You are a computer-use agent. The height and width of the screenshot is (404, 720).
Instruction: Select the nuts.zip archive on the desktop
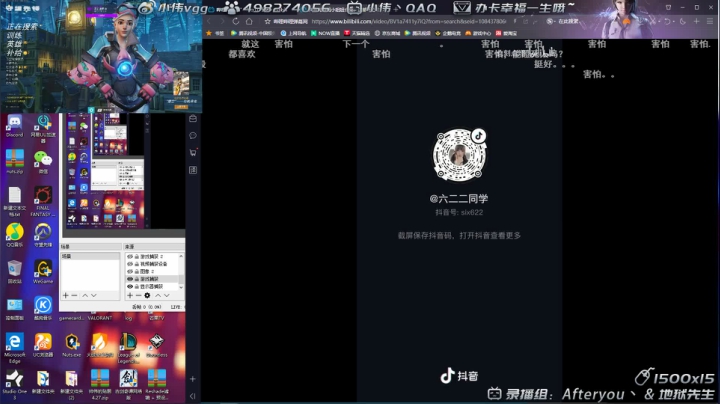pos(15,162)
